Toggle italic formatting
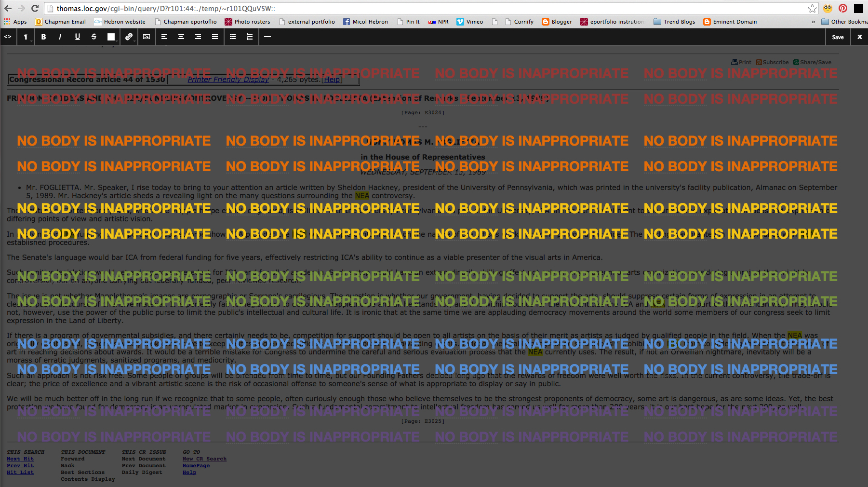 pos(60,37)
